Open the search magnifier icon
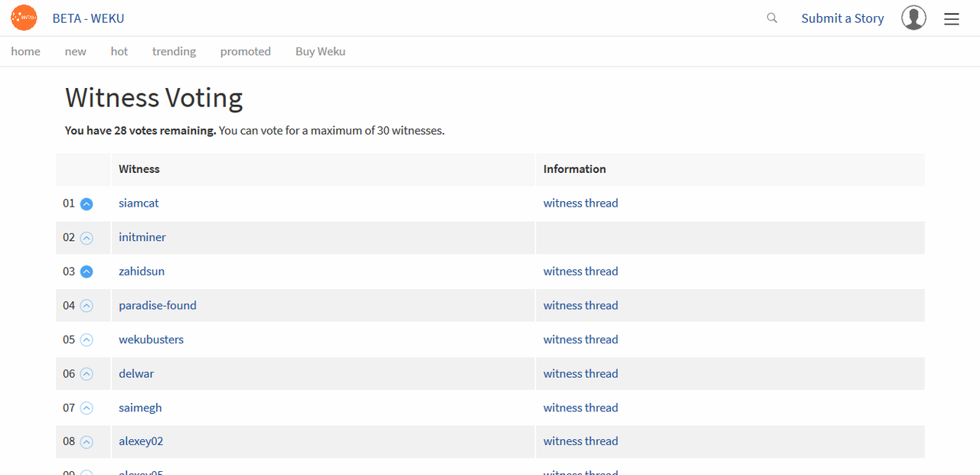This screenshot has height=475, width=980. tap(772, 18)
